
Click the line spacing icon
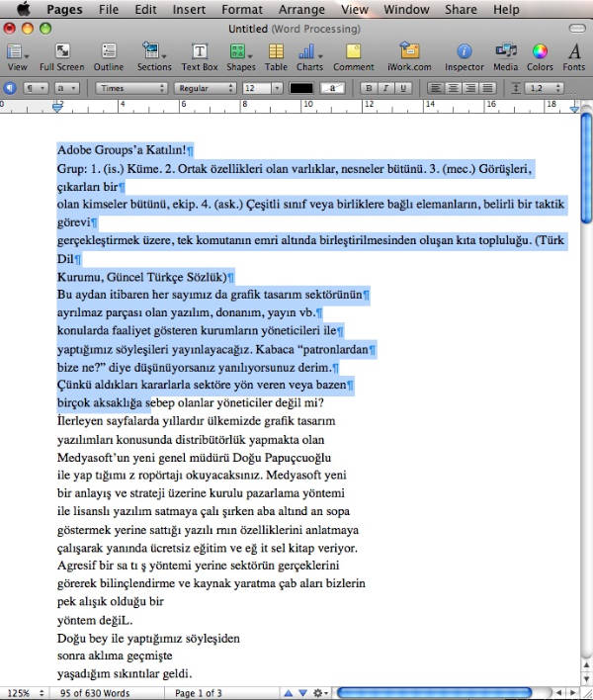(515, 88)
